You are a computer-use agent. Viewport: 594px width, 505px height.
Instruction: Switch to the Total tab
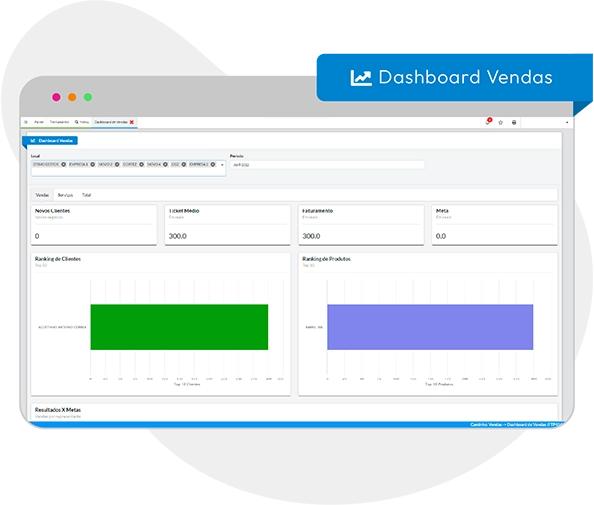86,195
